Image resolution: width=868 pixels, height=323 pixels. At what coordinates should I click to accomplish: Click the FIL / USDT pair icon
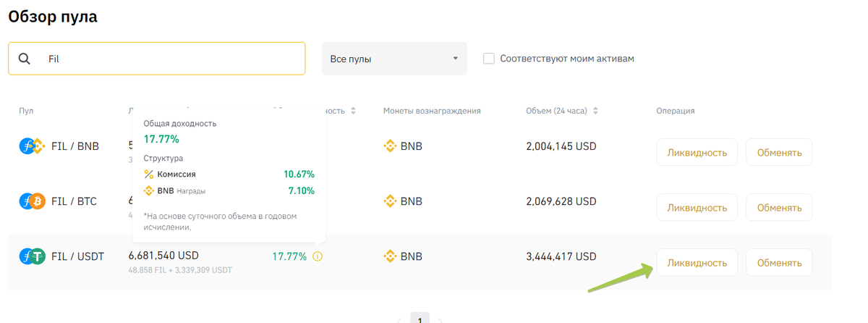point(32,256)
